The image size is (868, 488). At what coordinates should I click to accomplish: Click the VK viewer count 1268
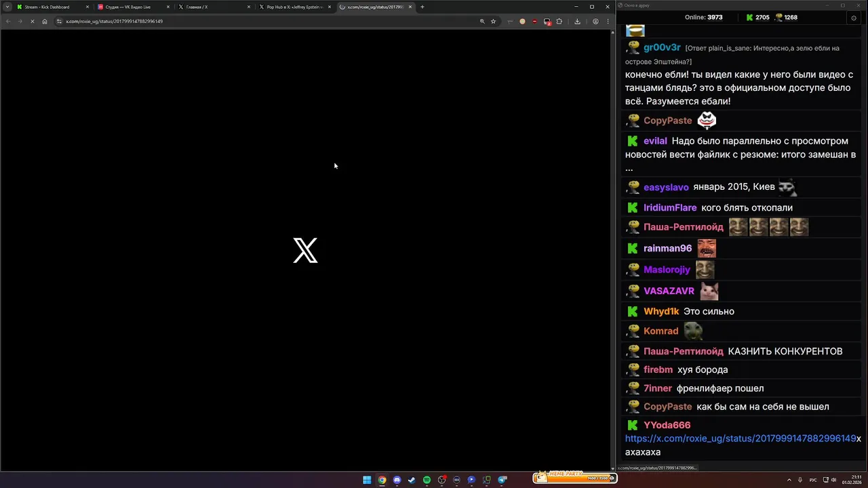click(x=786, y=18)
